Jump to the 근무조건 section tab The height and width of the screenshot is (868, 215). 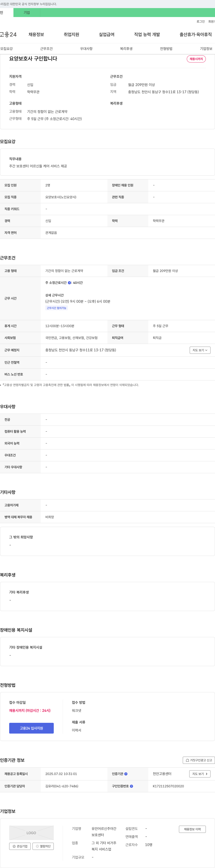tap(47, 49)
